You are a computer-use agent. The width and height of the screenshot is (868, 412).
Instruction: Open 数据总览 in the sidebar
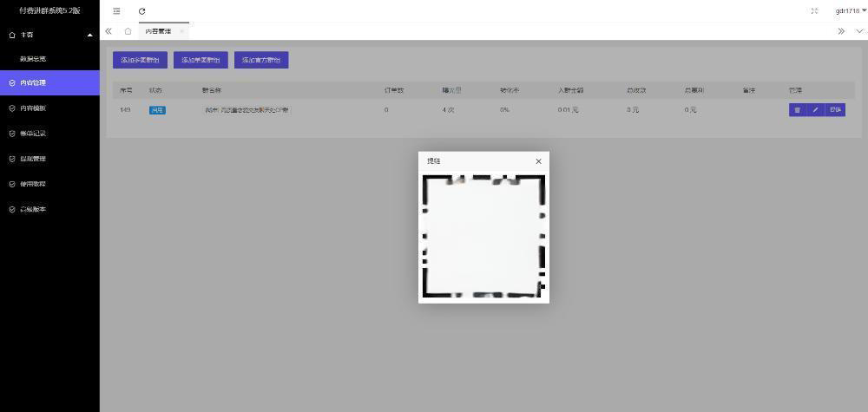pos(49,59)
